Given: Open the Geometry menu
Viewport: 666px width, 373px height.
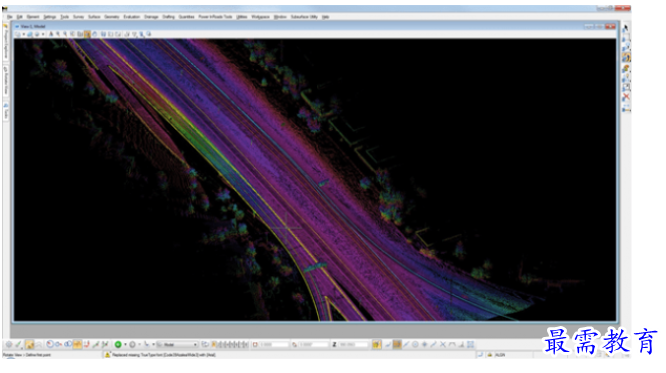Looking at the screenshot, I should pyautogui.click(x=112, y=17).
